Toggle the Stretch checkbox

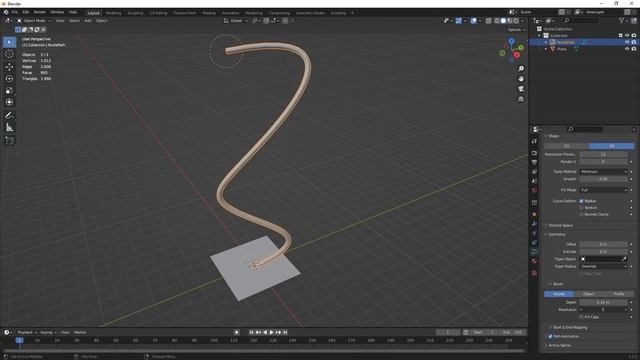(582, 207)
